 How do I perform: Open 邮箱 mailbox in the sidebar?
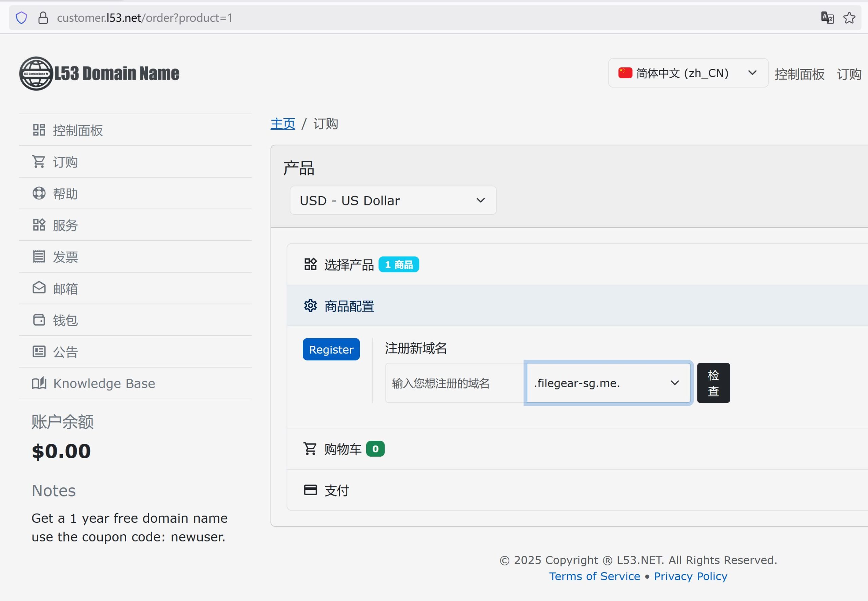click(65, 288)
